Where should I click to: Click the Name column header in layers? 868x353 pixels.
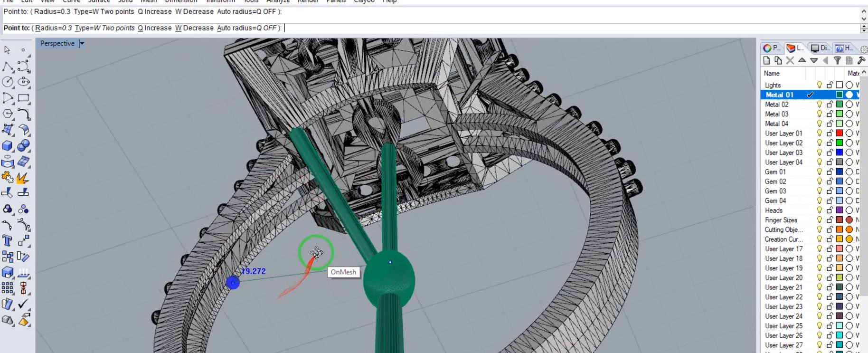pos(772,73)
